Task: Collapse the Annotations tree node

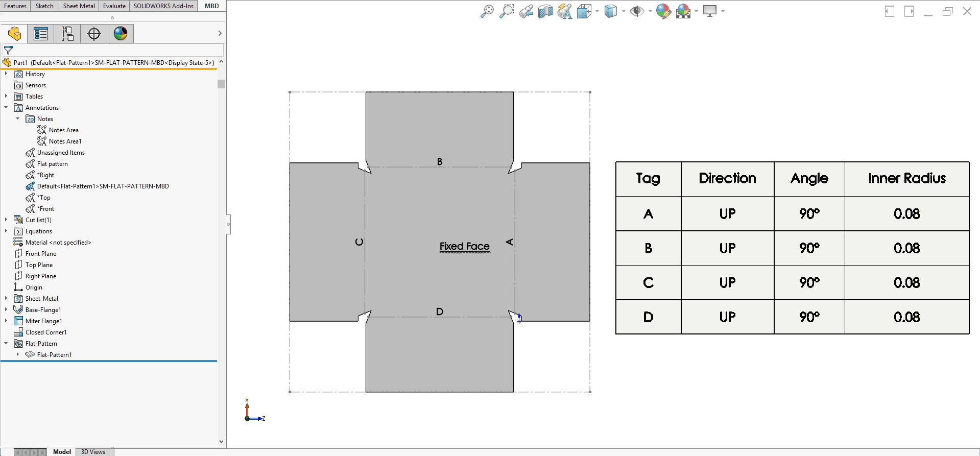Action: pyautogui.click(x=6, y=108)
